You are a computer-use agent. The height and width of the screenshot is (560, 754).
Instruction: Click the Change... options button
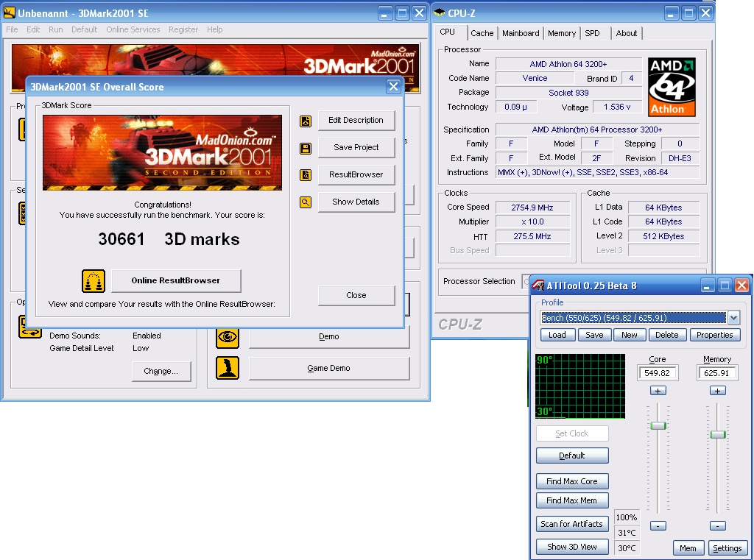161,371
